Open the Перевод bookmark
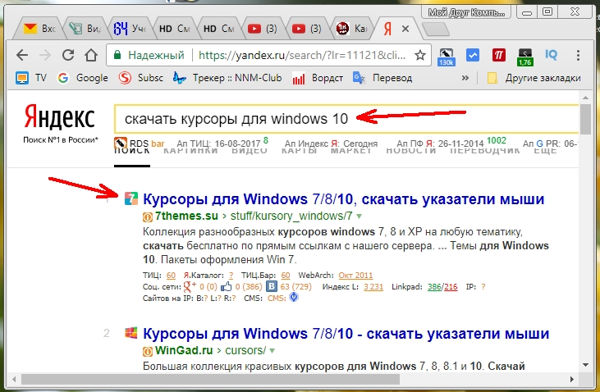This screenshot has height=392, width=600. [382, 78]
